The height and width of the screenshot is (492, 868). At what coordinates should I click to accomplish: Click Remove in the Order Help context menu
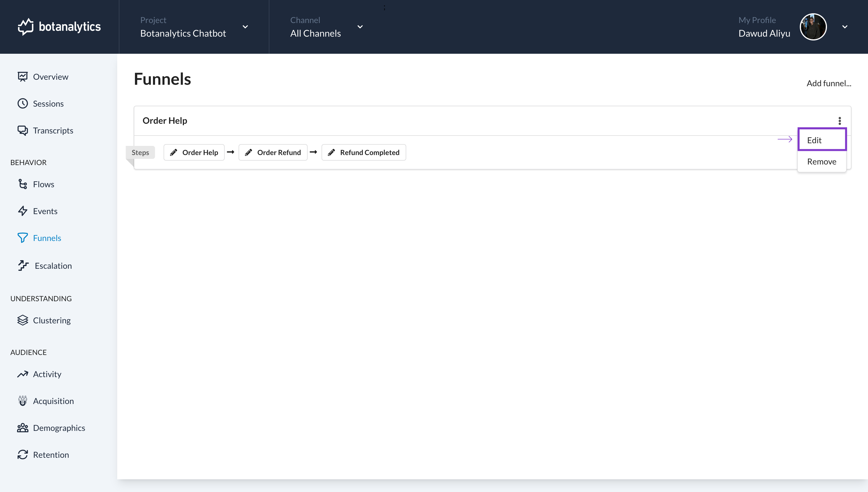click(x=821, y=162)
